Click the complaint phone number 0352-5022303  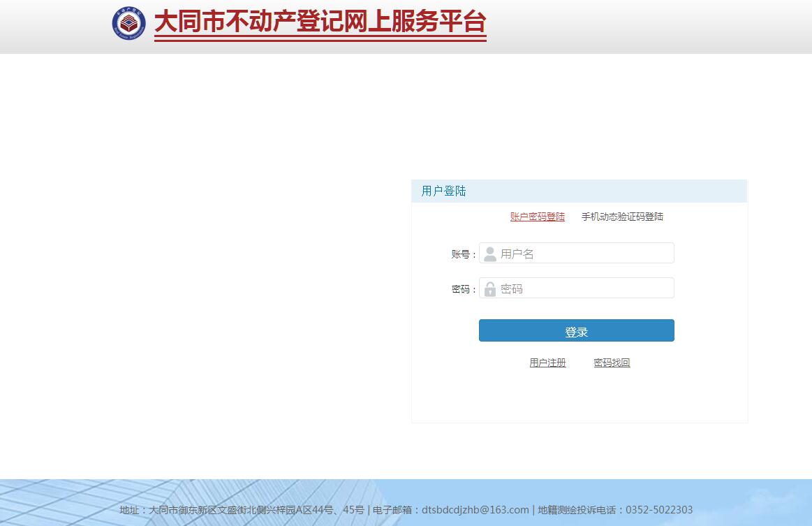pyautogui.click(x=659, y=510)
